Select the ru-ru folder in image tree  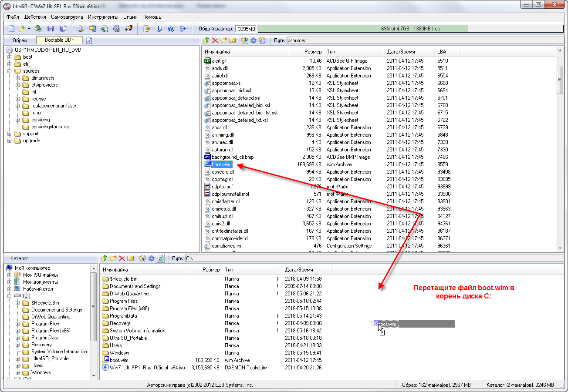pos(36,113)
